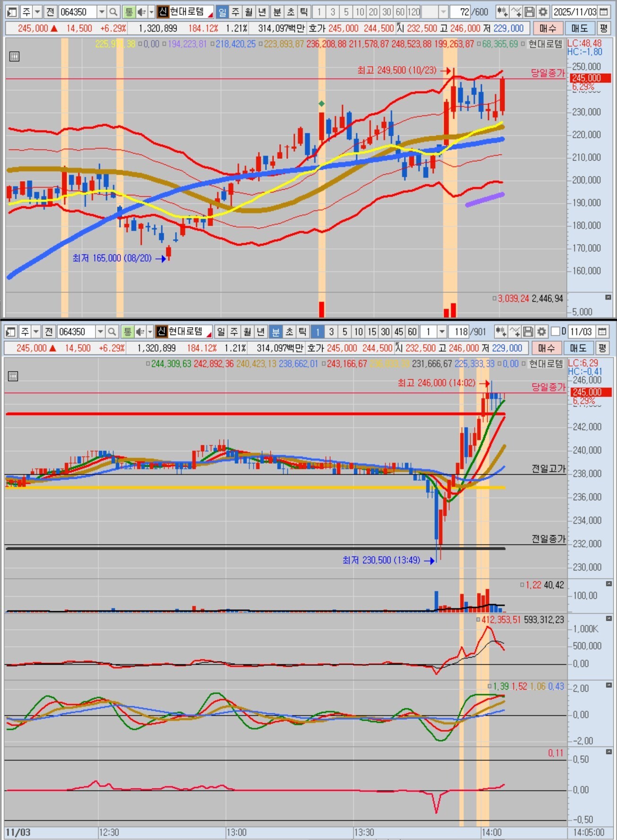Select 15-minute interval button in bottom chart

click(372, 332)
